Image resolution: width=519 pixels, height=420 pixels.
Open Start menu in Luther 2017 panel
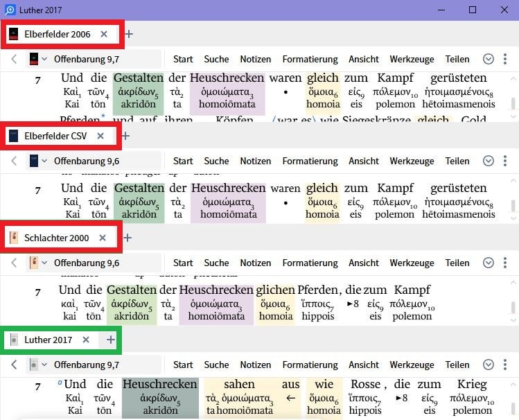click(x=183, y=365)
